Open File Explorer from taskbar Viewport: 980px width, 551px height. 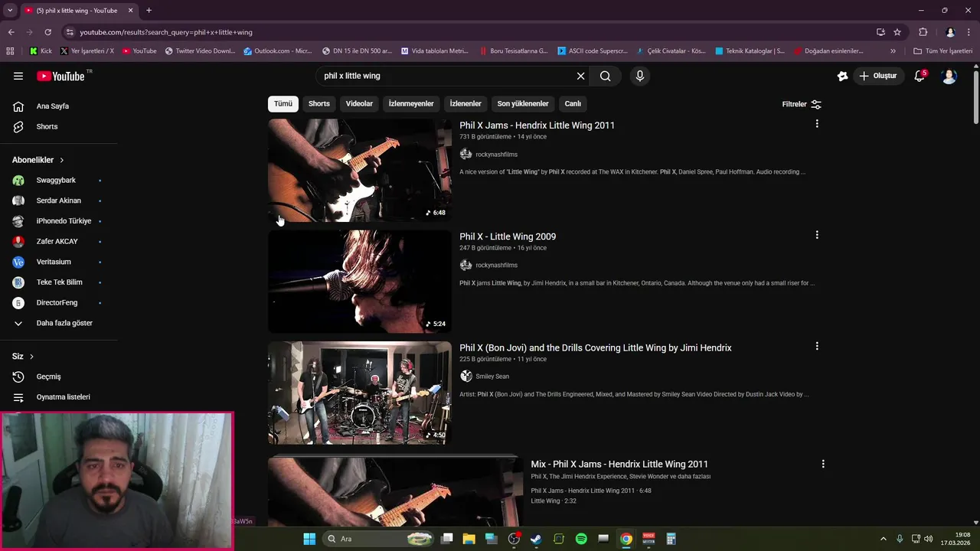[469, 539]
